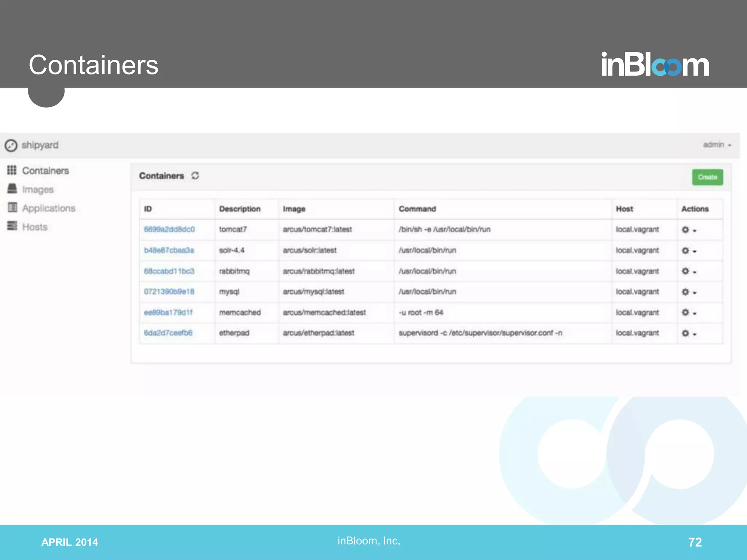Open the Hosts section
This screenshot has width=747, height=560.
click(x=35, y=227)
